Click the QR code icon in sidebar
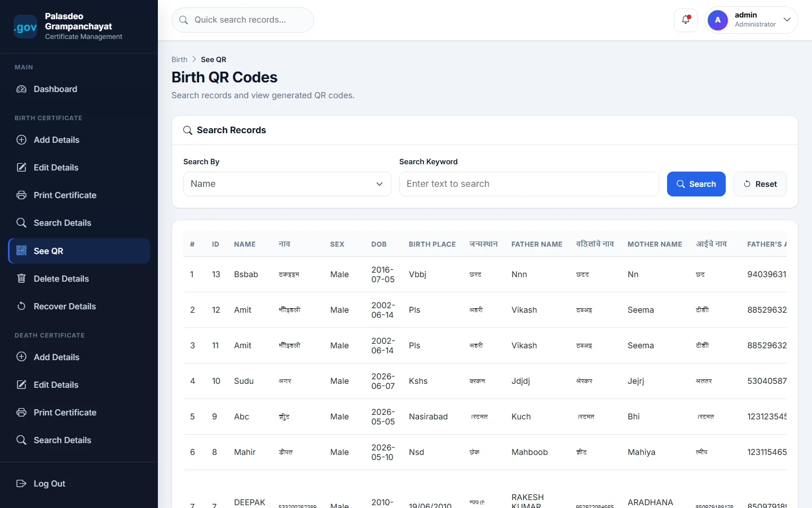The image size is (812, 508). click(x=21, y=251)
